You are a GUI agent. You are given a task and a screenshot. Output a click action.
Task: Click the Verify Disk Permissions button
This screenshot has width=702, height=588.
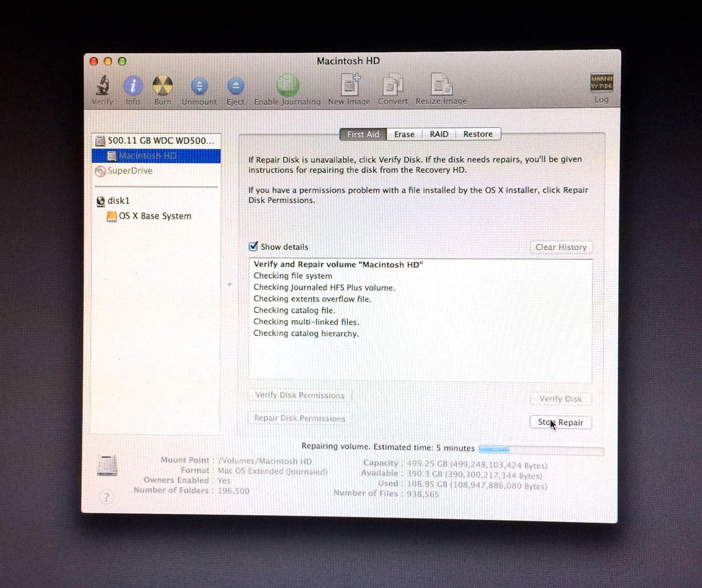pos(300,395)
